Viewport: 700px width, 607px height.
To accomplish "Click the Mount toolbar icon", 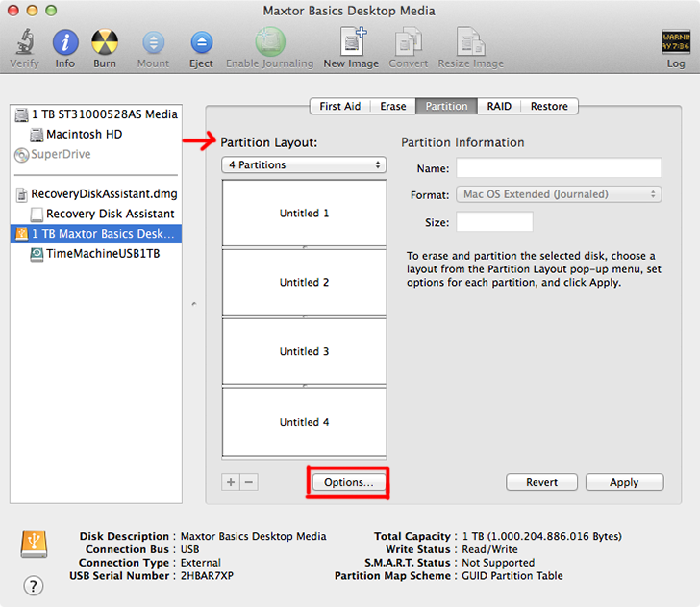I will tap(153, 43).
